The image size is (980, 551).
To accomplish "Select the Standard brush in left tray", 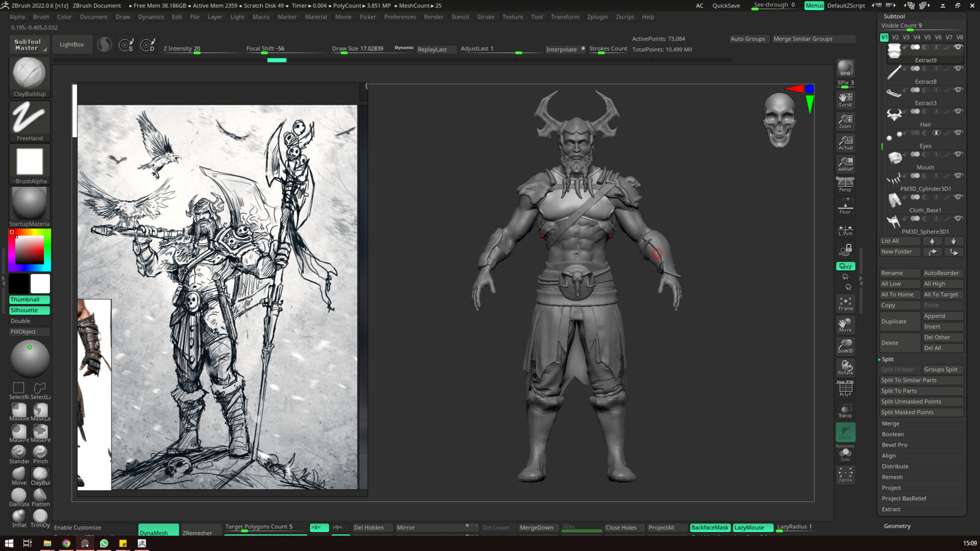I will [x=19, y=454].
